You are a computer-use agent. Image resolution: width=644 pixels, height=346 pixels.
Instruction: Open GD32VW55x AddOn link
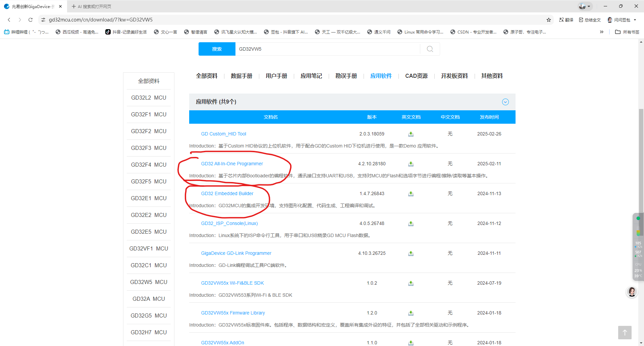click(223, 343)
